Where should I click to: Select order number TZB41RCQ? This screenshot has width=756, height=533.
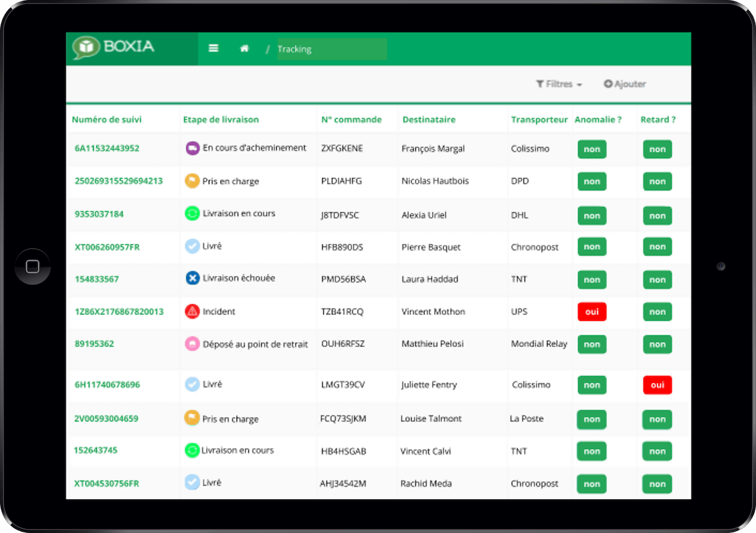[x=342, y=312]
